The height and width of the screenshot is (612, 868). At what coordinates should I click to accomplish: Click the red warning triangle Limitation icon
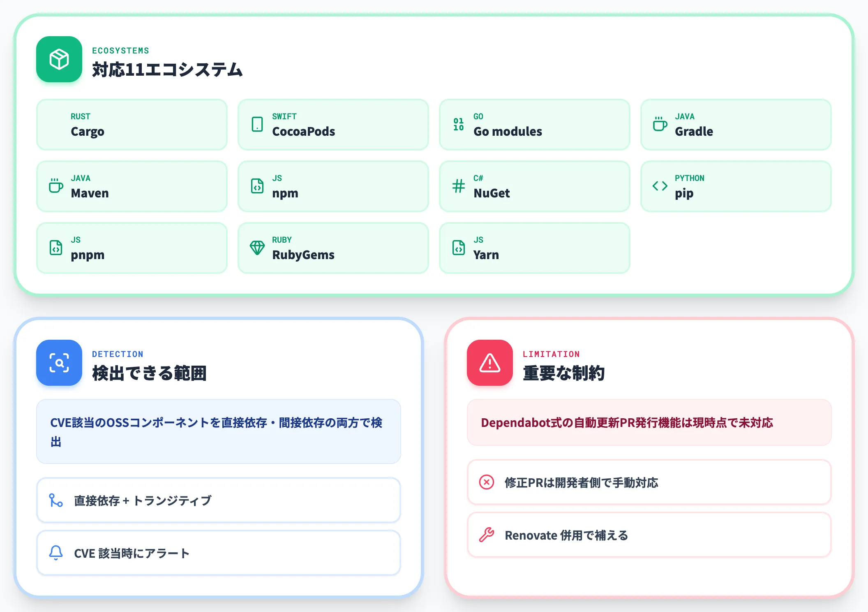(490, 363)
